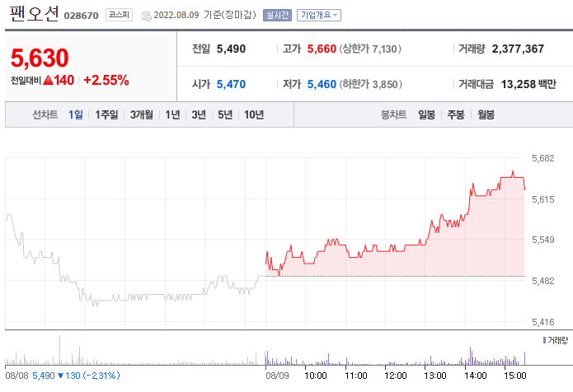
Task: Show the 3년 line chart
Action: click(199, 114)
